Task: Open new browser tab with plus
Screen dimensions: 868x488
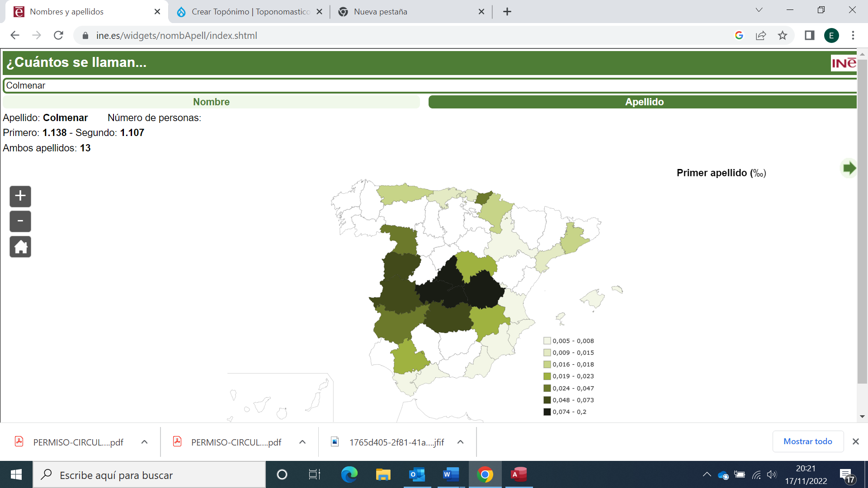Action: (507, 12)
